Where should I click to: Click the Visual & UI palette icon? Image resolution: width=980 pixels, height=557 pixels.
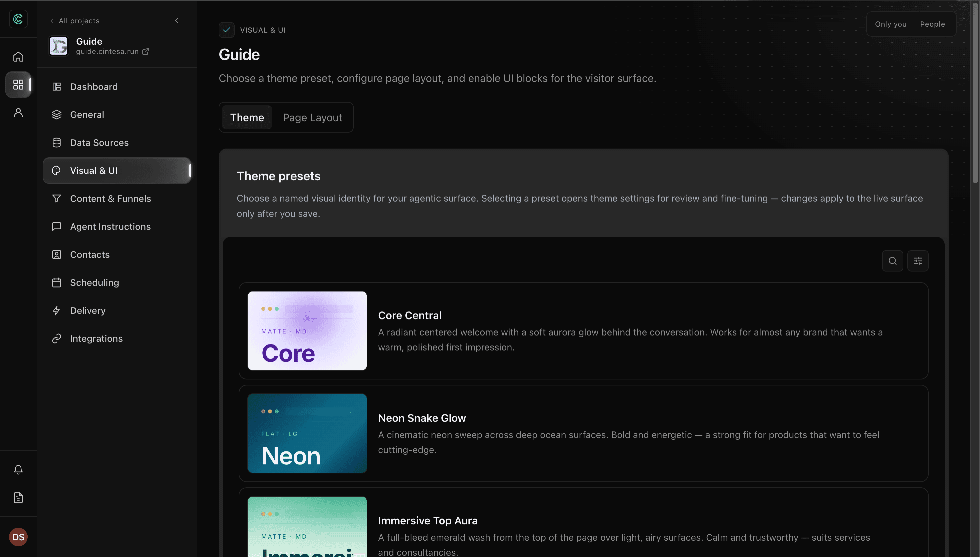[57, 171]
